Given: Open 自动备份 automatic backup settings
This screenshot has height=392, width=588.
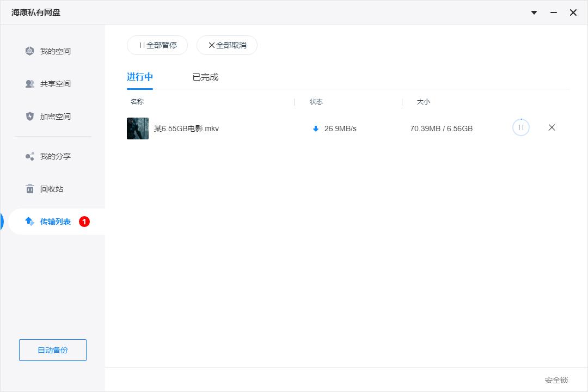Looking at the screenshot, I should tap(52, 350).
